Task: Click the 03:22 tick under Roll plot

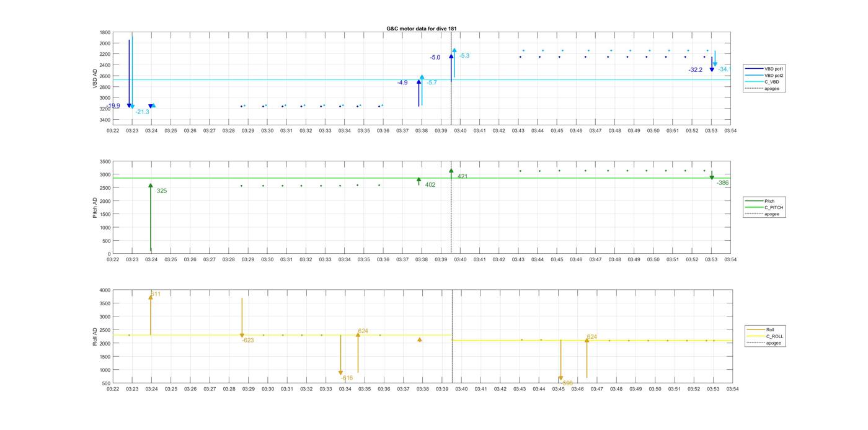Action: [113, 390]
